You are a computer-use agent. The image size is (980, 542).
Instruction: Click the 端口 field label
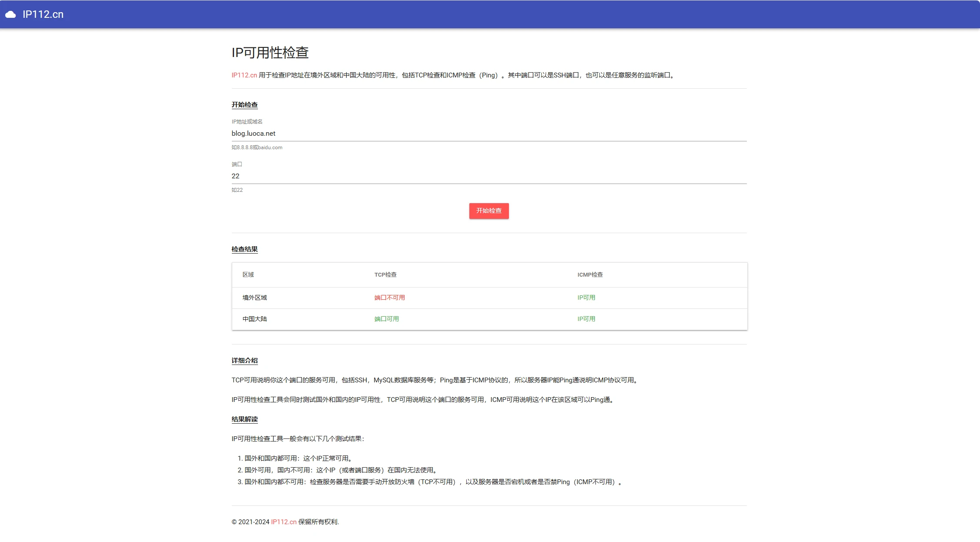click(237, 164)
